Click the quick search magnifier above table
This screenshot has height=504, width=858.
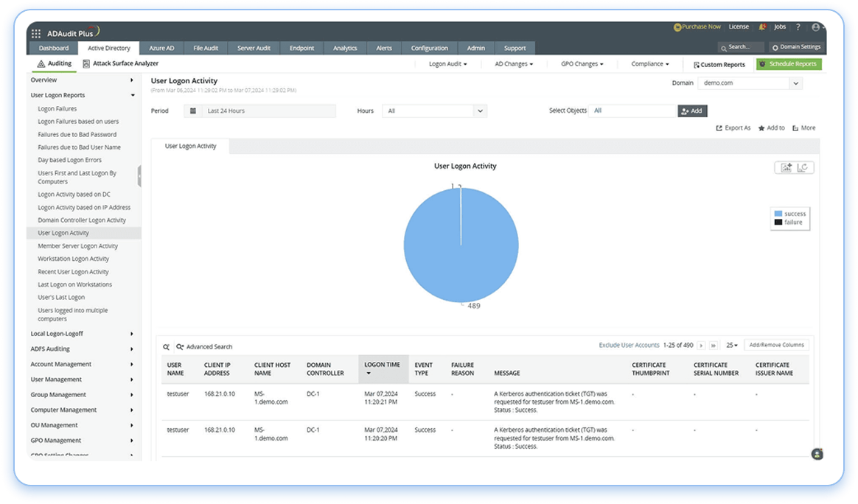point(166,347)
